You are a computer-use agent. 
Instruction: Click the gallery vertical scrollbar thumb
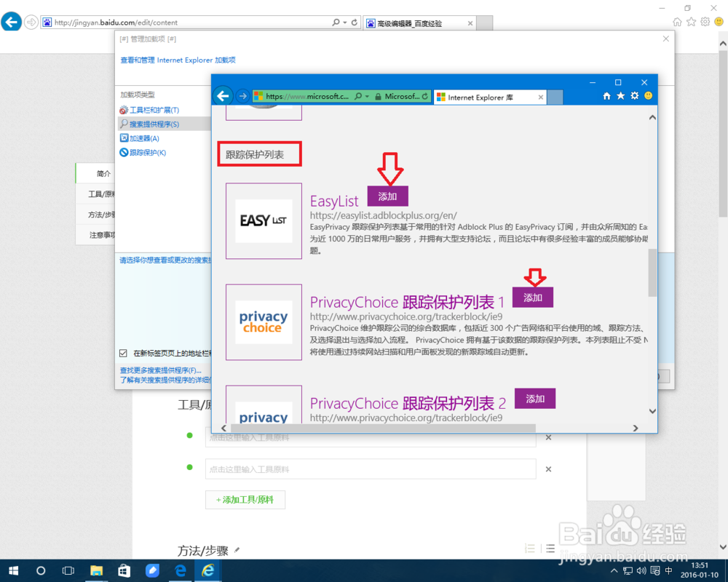pyautogui.click(x=652, y=272)
